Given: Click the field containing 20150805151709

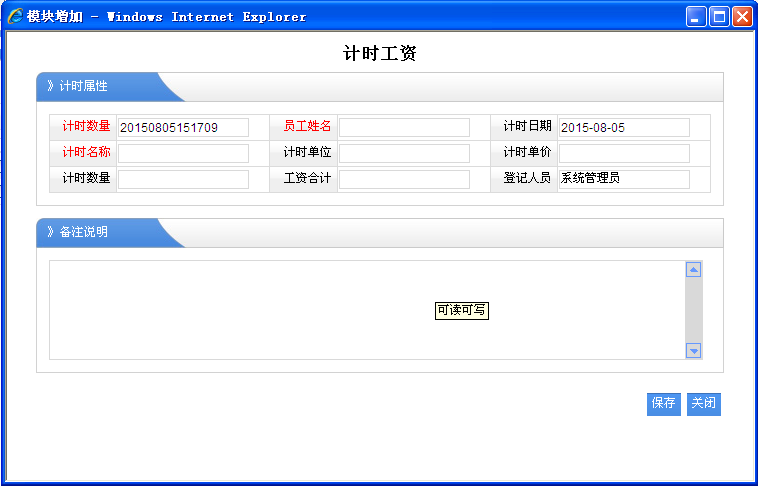Looking at the screenshot, I should [183, 127].
